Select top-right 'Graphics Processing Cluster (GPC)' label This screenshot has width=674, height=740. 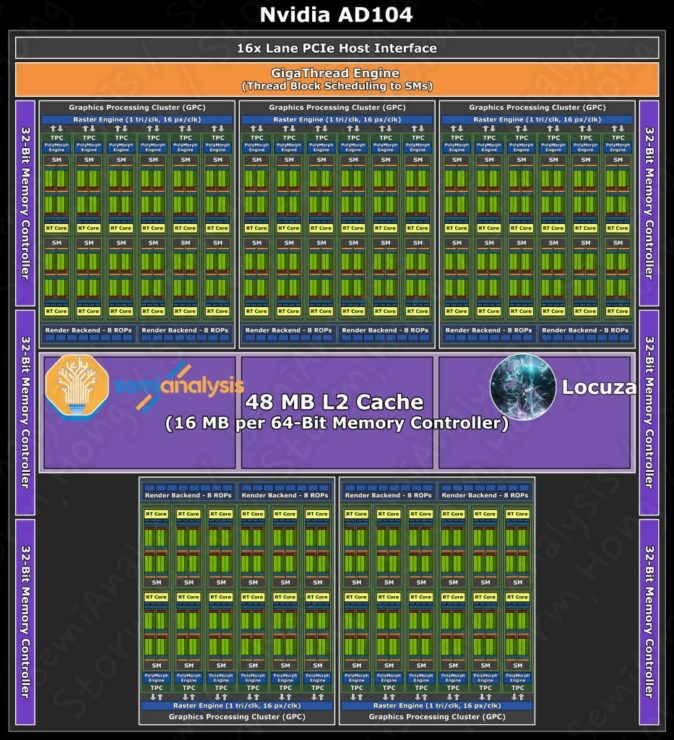tap(537, 108)
